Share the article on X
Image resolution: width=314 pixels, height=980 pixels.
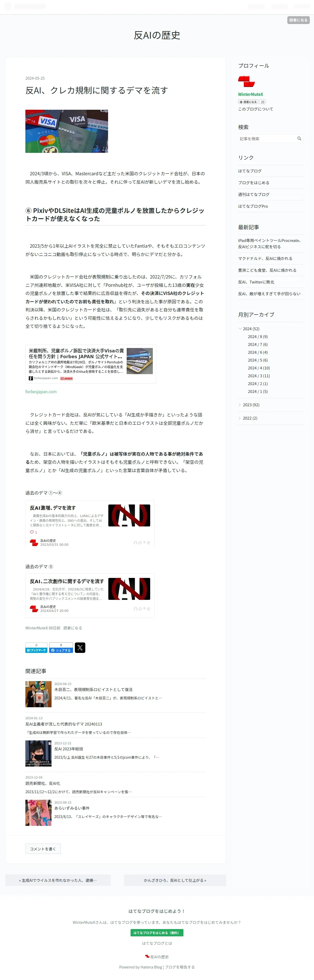coord(80,647)
